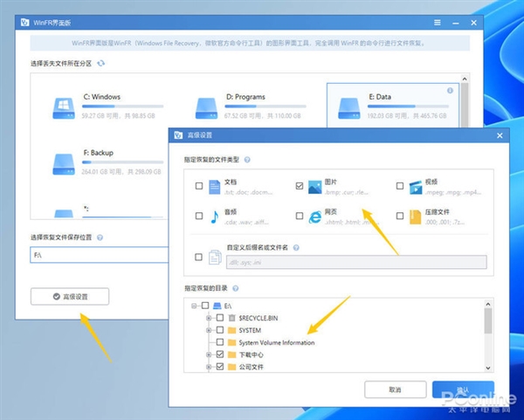Expand the $RECYCLE.BIN tree node
The image size is (524, 420).
point(209,318)
